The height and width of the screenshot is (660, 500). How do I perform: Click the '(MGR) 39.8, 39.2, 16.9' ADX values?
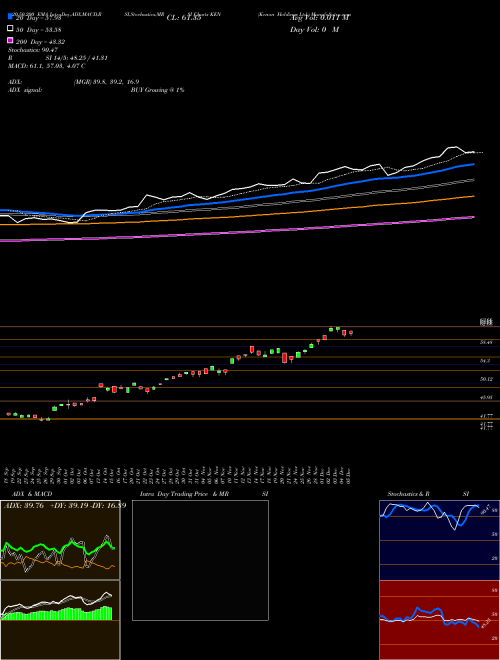(x=106, y=82)
